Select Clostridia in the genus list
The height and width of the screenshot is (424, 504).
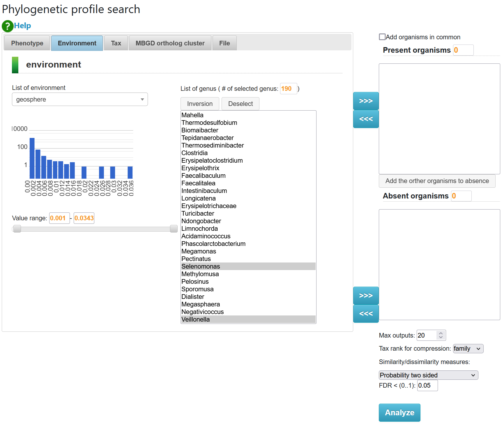tap(194, 153)
